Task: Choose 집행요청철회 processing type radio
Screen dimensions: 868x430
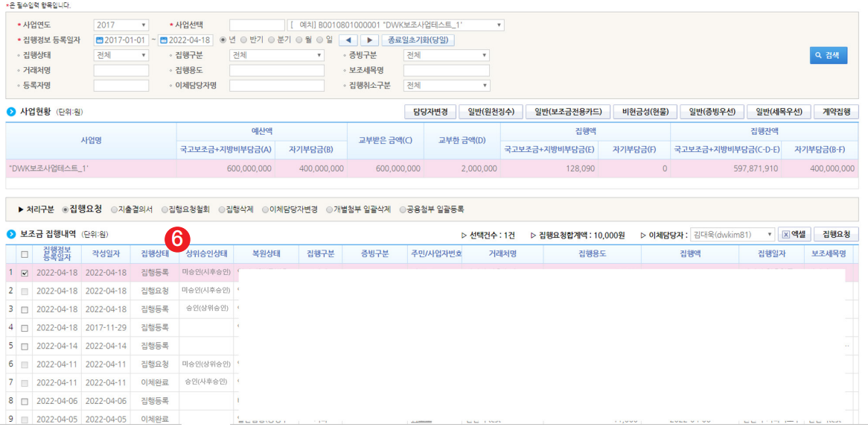Action: [165, 210]
